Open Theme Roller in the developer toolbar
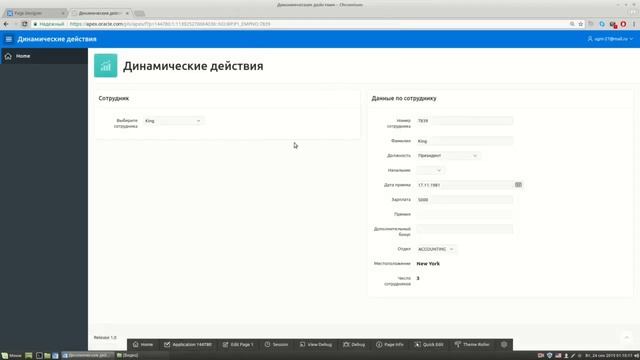 pos(472,344)
